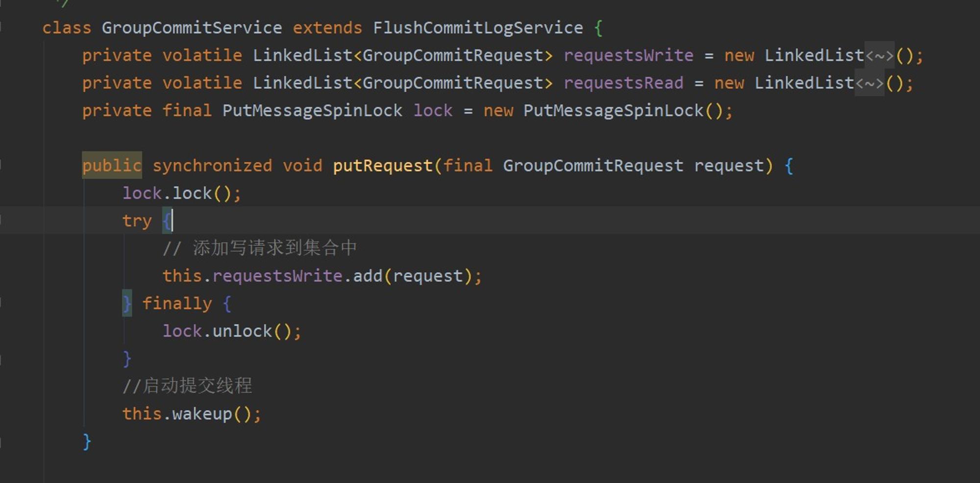Expand the folded diamond on requestsWrite line
Viewport: 980px width, 483px height.
tap(880, 55)
